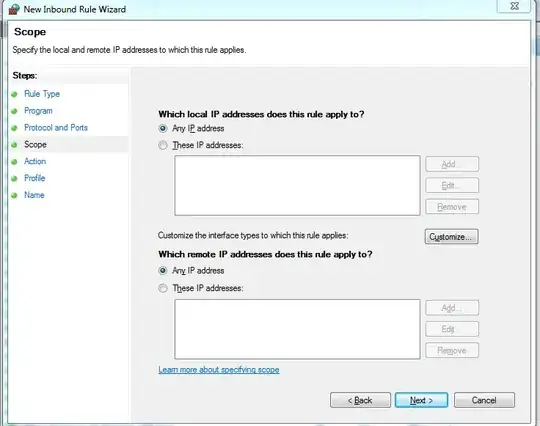Screen dimensions: 540x426
Task: Click Edit button for local IP addresses
Action: [452, 185]
